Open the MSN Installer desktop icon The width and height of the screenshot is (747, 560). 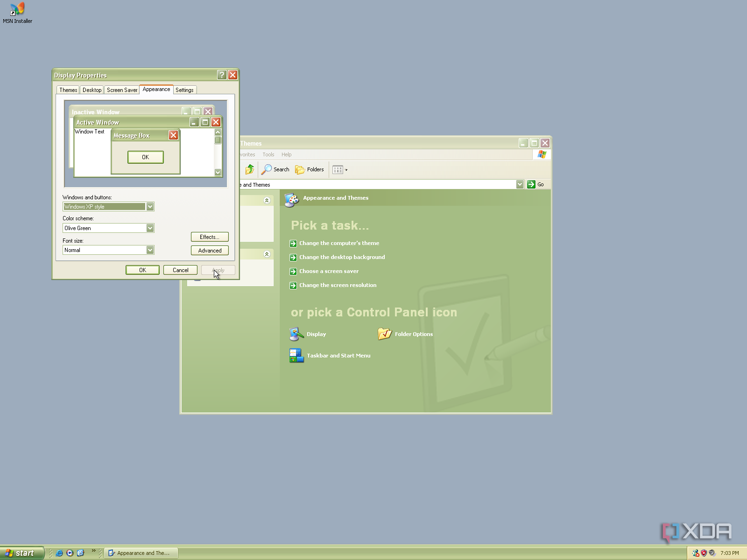click(17, 8)
